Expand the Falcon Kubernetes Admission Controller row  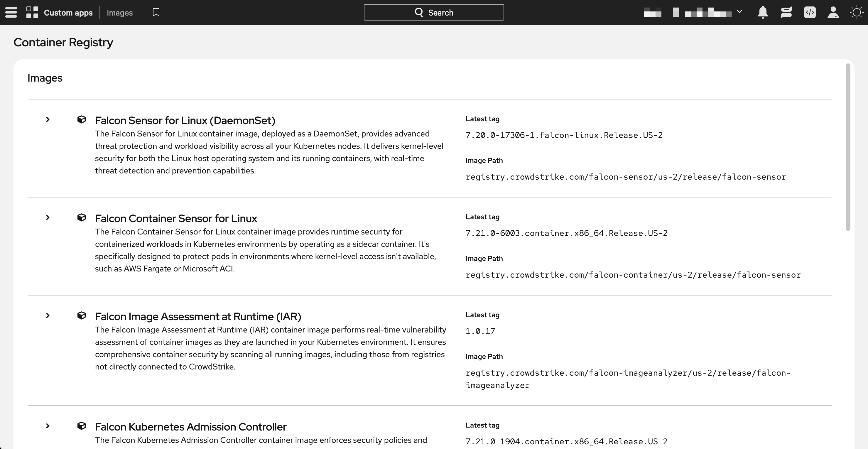coord(48,426)
